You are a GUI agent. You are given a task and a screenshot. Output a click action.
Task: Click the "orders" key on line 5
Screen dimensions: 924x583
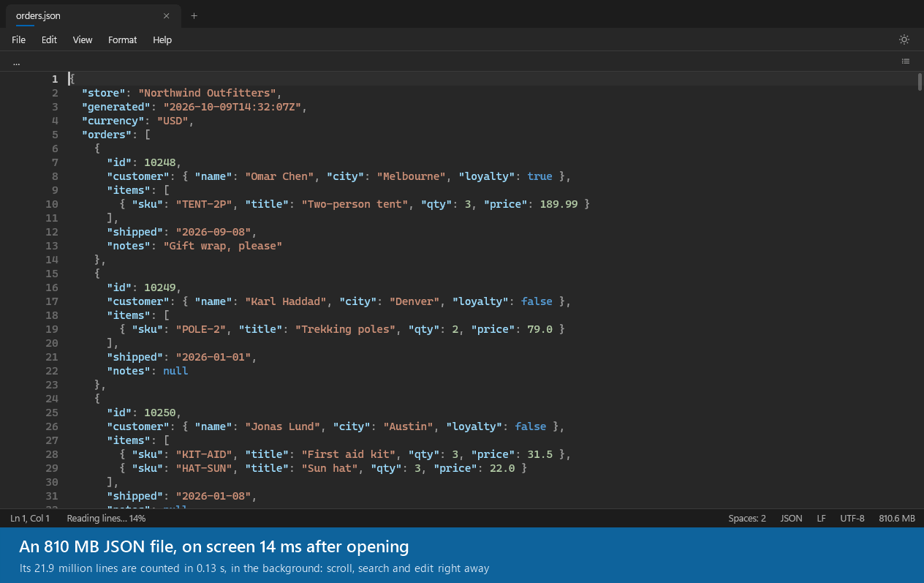(107, 135)
